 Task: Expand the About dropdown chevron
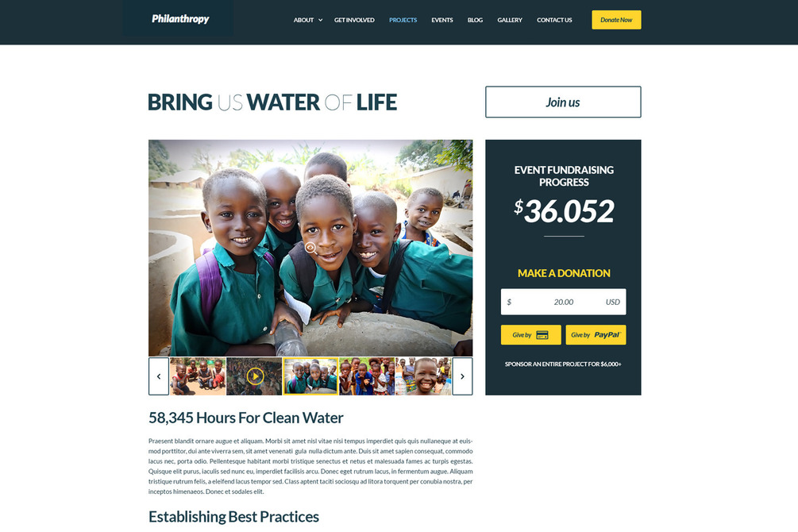320,21
